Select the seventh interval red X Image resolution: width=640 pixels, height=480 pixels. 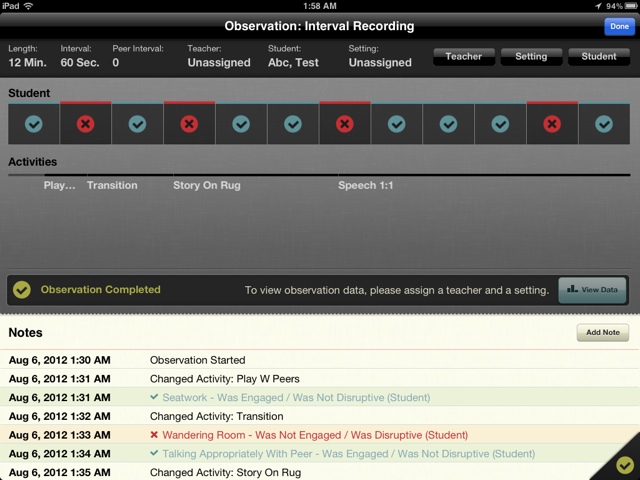pyautogui.click(x=345, y=124)
